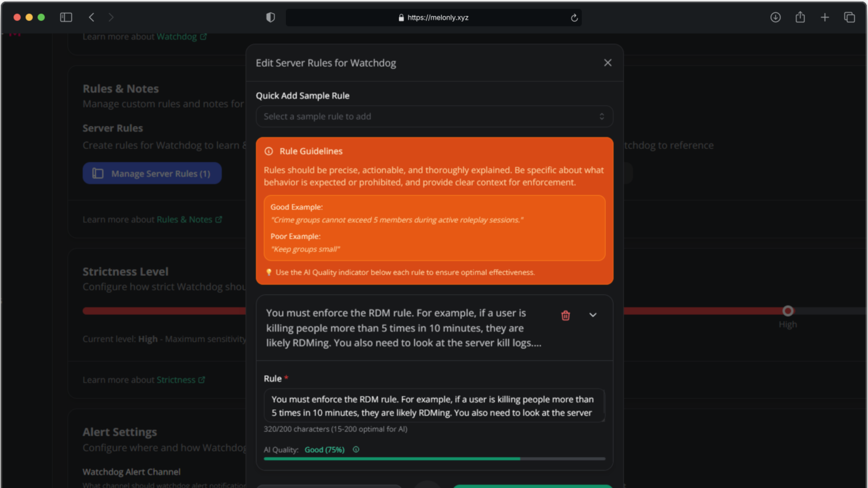Open a new tab with plus icon
The width and height of the screenshot is (868, 488).
coord(825,17)
